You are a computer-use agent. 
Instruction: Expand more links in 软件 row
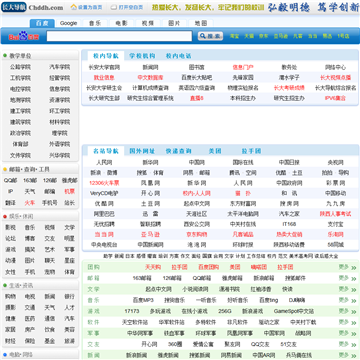(x=347, y=322)
